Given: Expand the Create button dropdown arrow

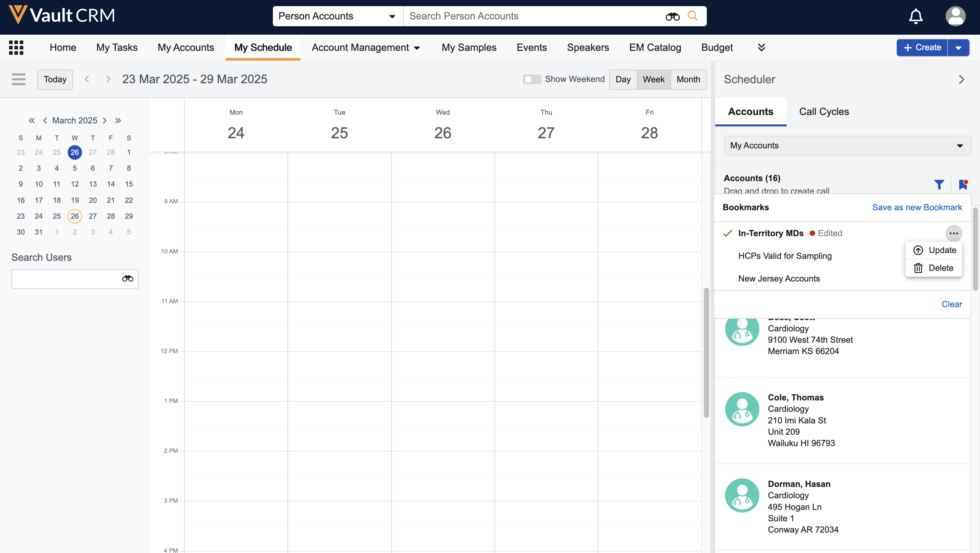Looking at the screenshot, I should pos(958,48).
